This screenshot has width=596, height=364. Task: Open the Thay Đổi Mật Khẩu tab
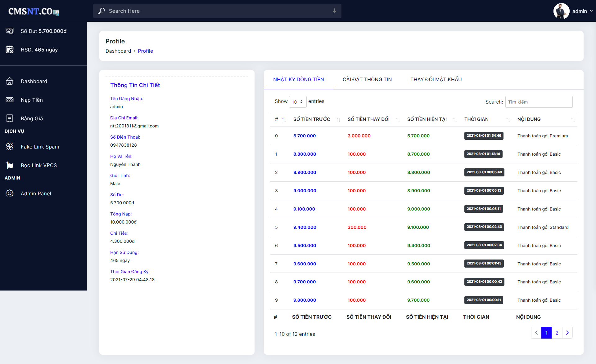436,80
